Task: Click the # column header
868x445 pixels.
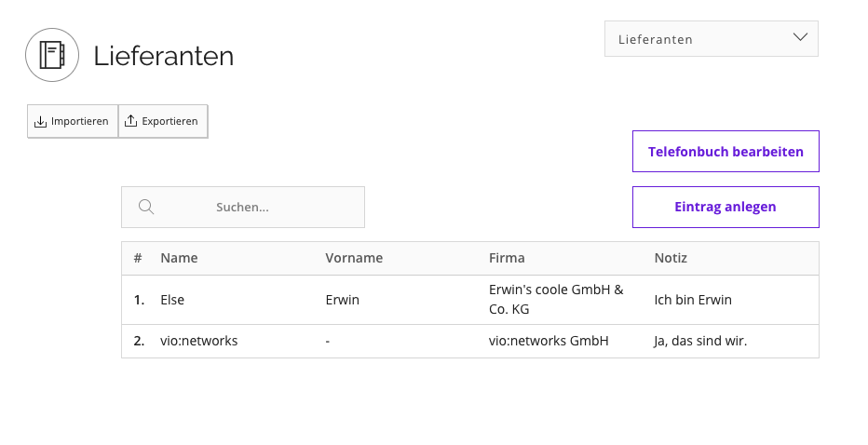Action: point(138,258)
